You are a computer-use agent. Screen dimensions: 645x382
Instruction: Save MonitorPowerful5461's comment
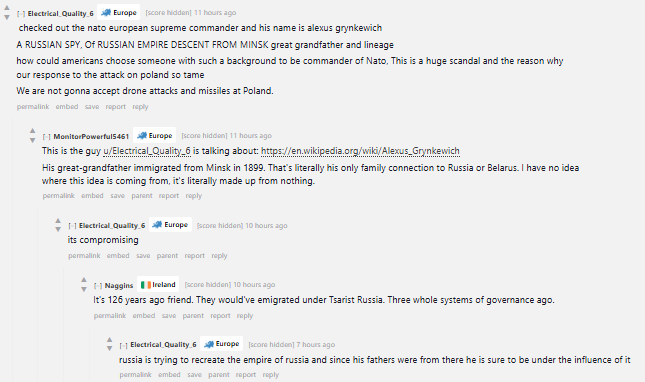tap(117, 196)
